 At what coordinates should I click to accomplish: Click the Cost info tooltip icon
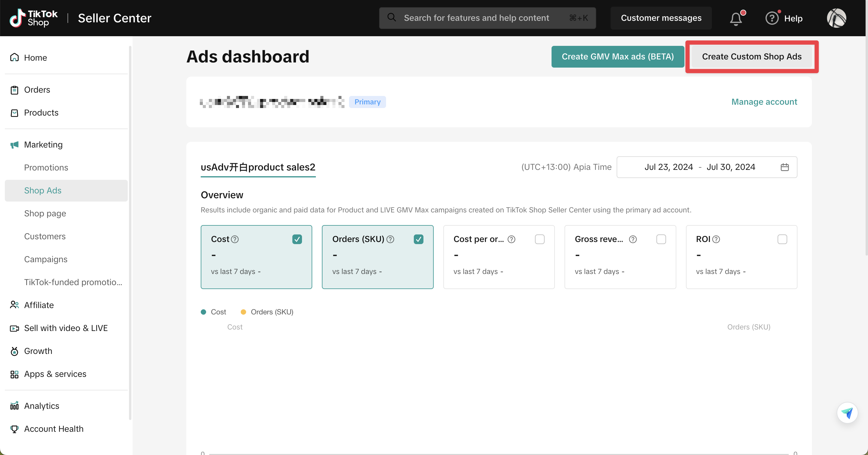235,239
